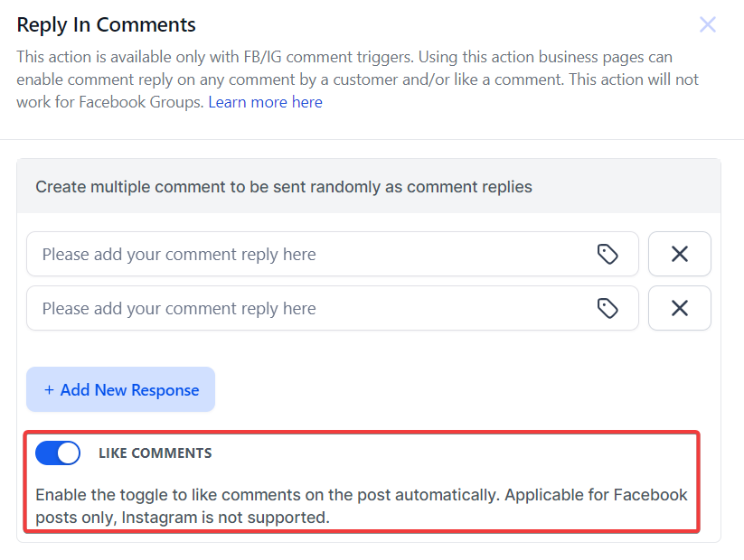Open the Learn more here link
This screenshot has width=744, height=560.
[x=265, y=102]
